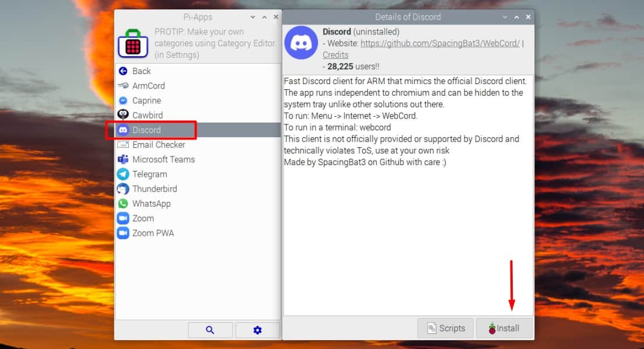Click the Discord logo in the details panel
Viewport: 644px width, 349px height.
coord(300,41)
